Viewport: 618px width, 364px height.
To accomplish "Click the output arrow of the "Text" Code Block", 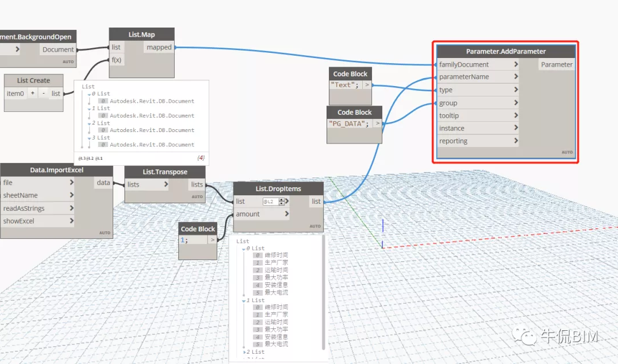I will tap(367, 85).
